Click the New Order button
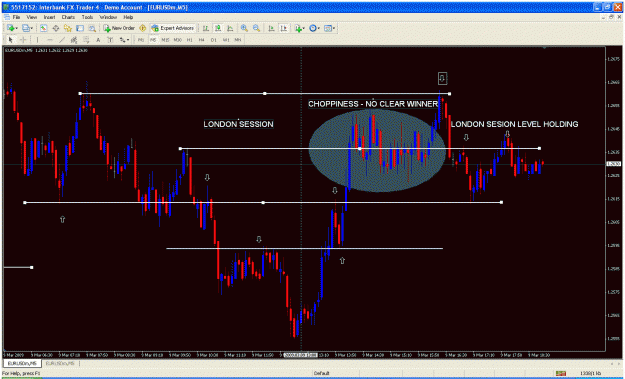The image size is (625, 379). click(119, 28)
